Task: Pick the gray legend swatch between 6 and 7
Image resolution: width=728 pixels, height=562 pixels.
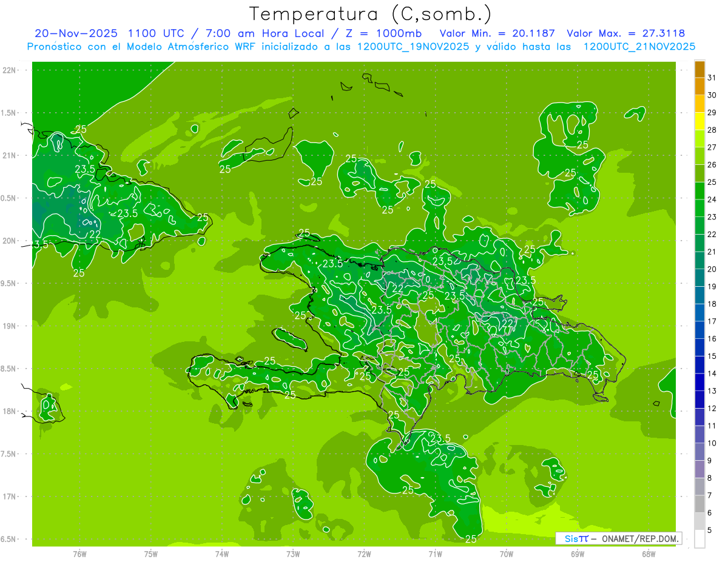Action: (x=699, y=504)
